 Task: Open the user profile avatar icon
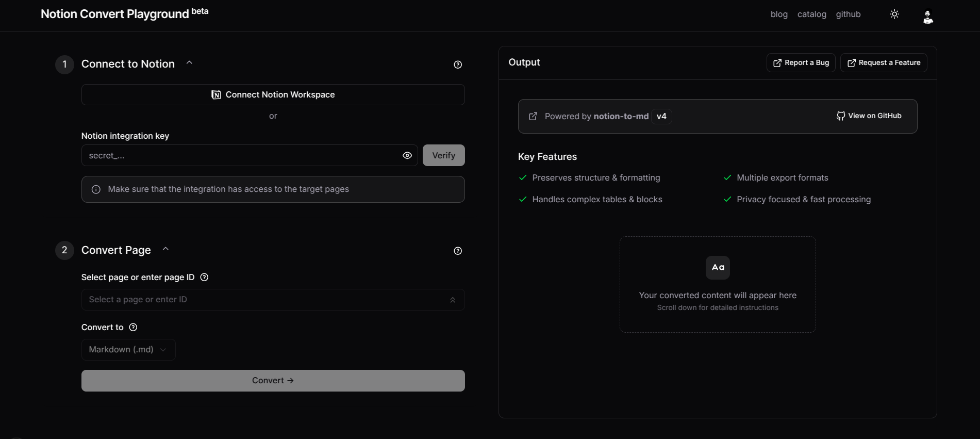(x=928, y=17)
